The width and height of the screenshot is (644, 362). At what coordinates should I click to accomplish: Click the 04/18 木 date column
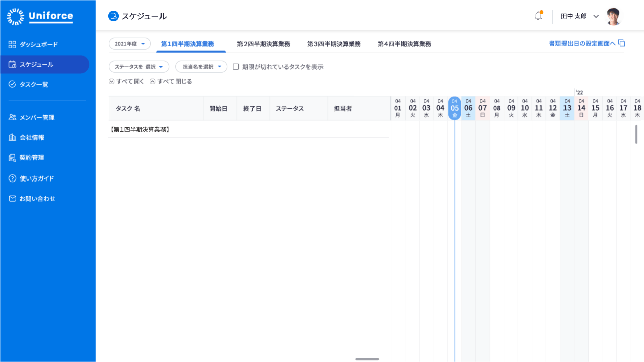637,108
